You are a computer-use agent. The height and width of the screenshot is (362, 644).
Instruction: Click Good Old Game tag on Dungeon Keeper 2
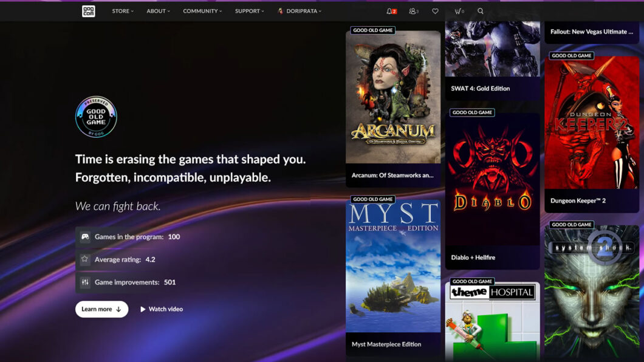pos(572,55)
